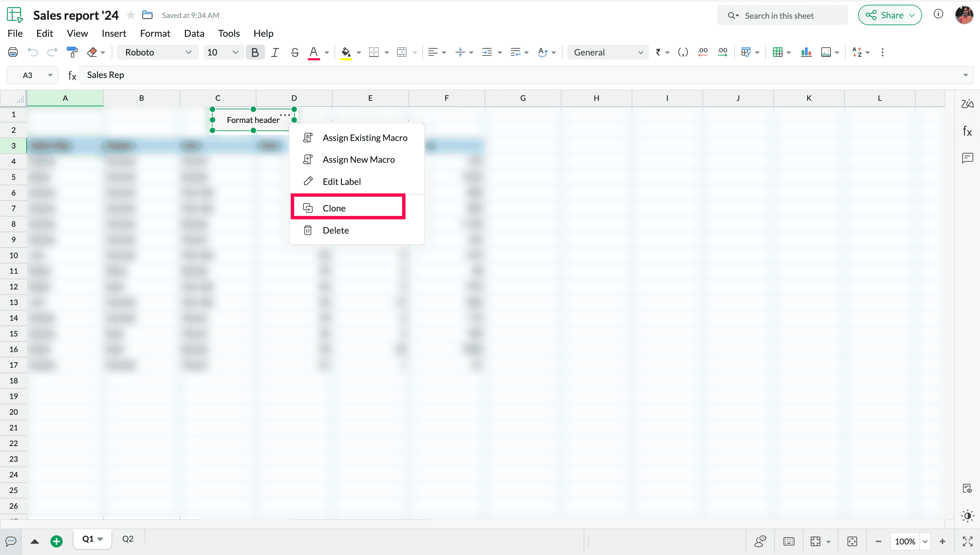The width and height of the screenshot is (980, 555).
Task: Toggle strikethrough formatting
Action: (294, 52)
